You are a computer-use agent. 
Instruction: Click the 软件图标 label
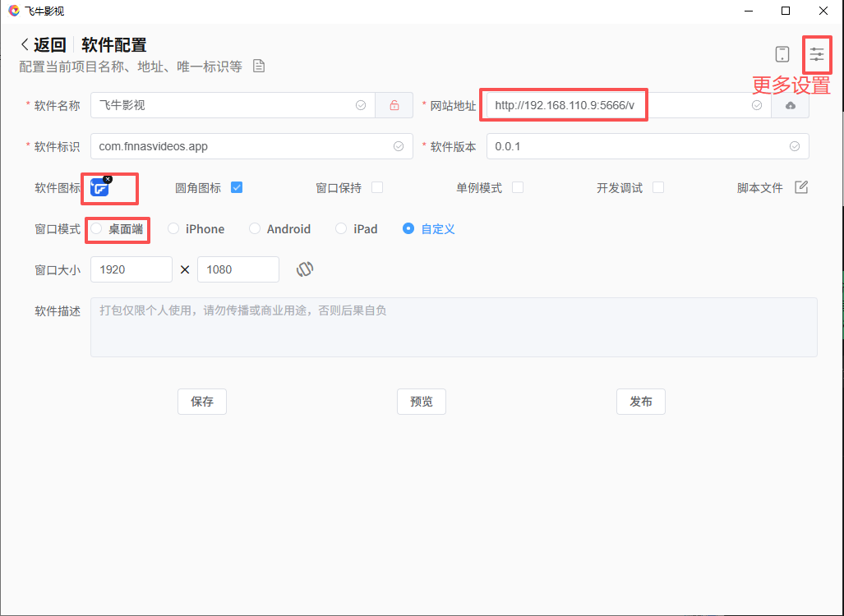58,188
